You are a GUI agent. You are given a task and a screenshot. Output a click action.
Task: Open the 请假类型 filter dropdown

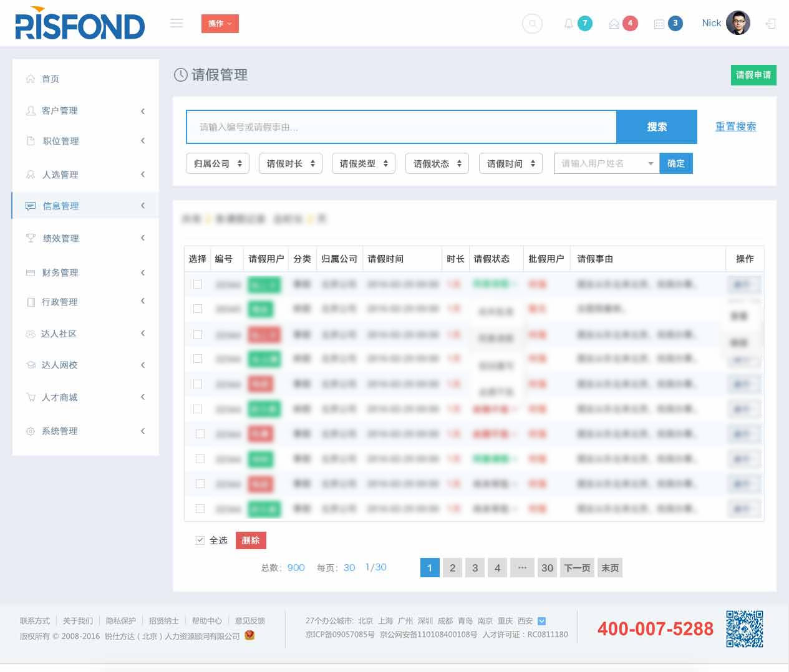(x=364, y=163)
